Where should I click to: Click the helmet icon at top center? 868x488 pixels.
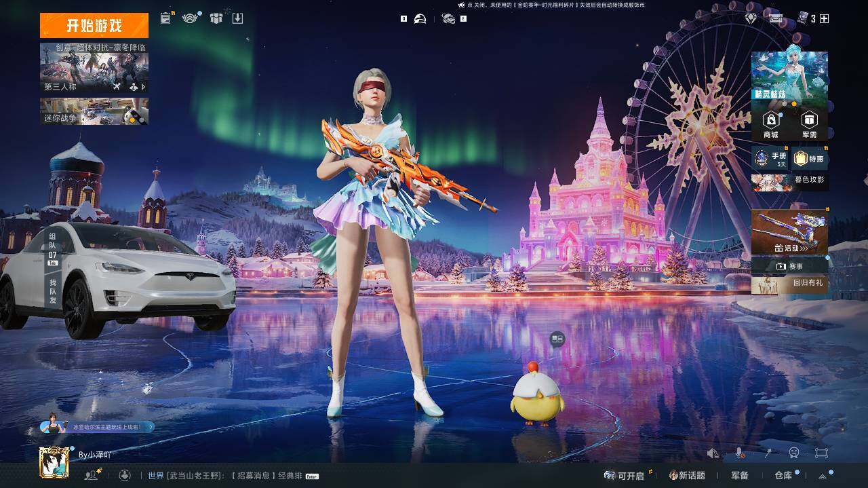(x=420, y=19)
